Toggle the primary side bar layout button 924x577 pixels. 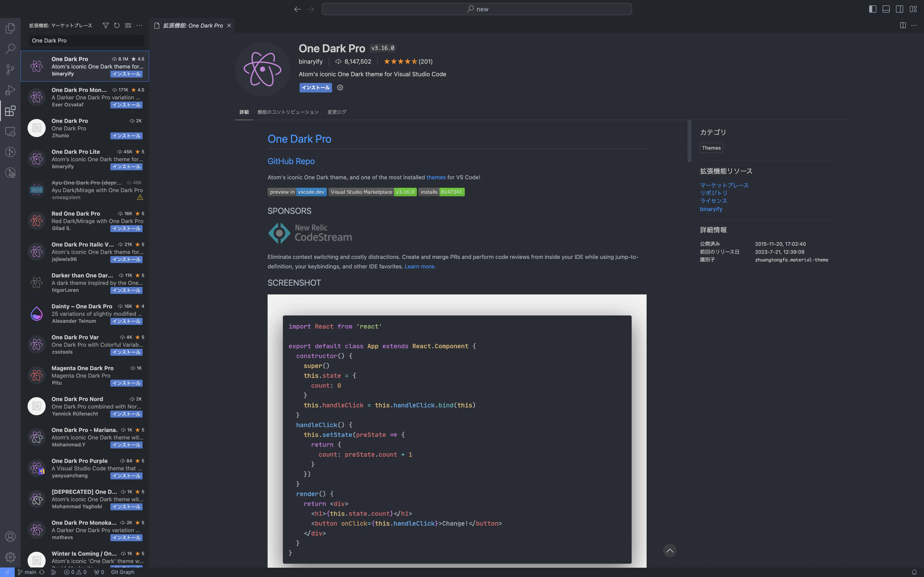pyautogui.click(x=872, y=9)
